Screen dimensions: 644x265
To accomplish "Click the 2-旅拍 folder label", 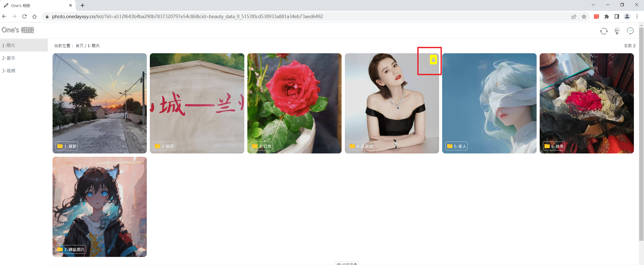I will coord(164,146).
